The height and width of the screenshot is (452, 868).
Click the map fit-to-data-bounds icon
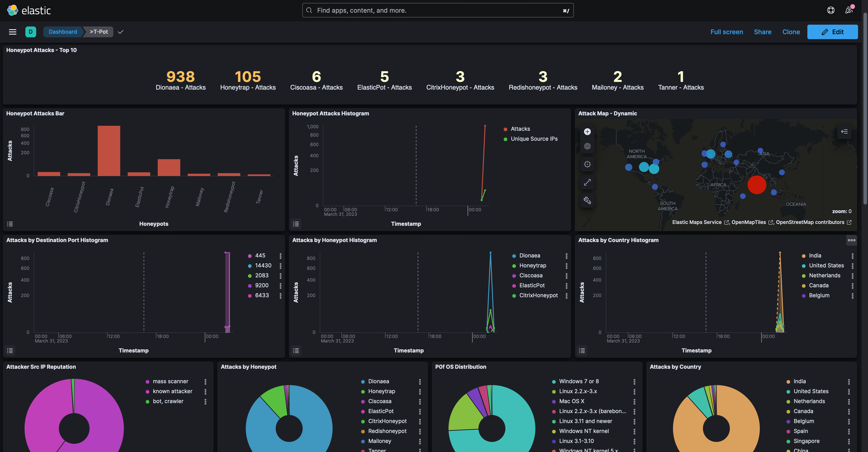(x=587, y=164)
